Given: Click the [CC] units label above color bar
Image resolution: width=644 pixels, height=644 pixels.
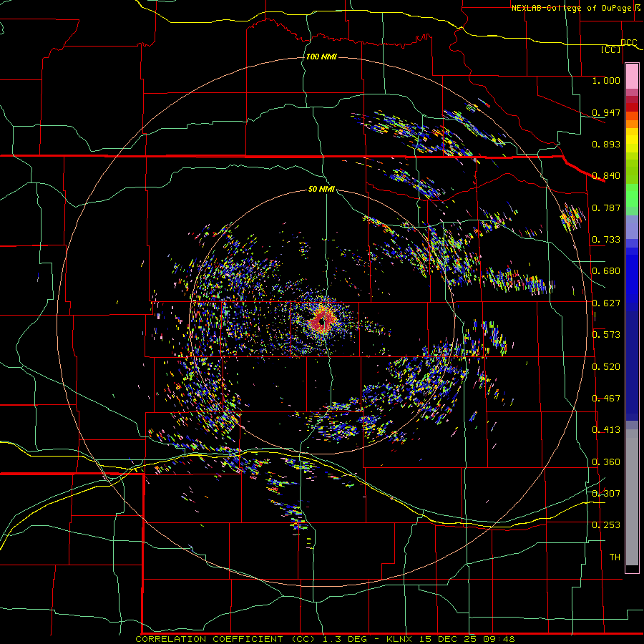Looking at the screenshot, I should pos(611,49).
